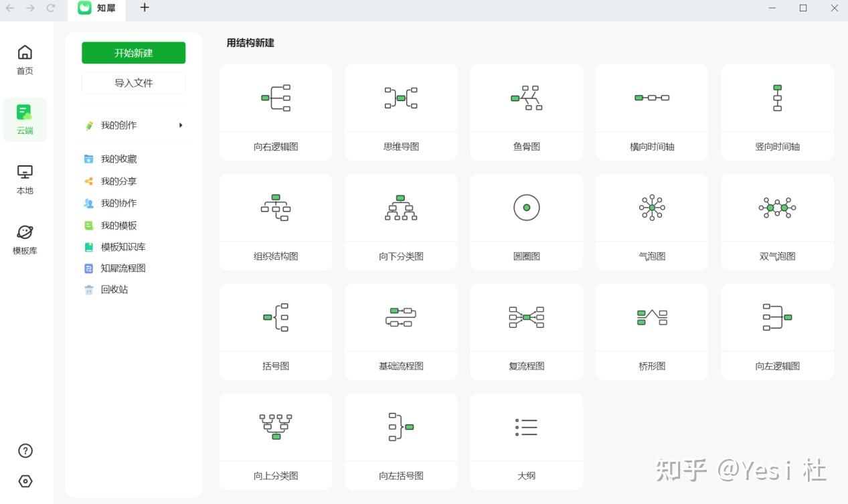Click the 向左括号图 label text
Viewport: 848px width, 504px height.
click(401, 476)
